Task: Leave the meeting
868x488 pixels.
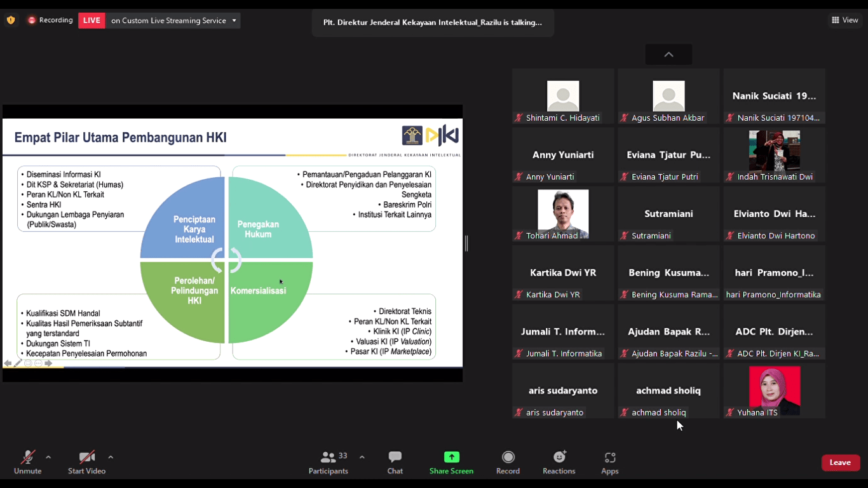Action: (x=840, y=463)
